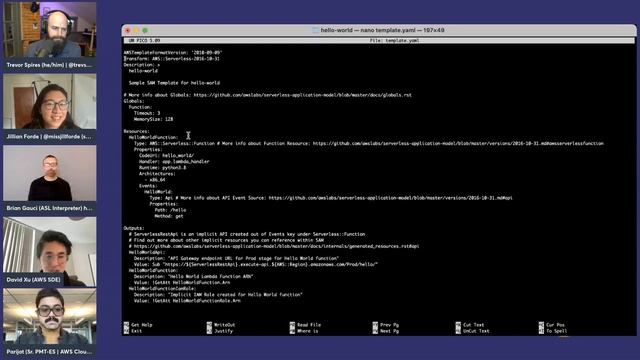Image resolution: width=640 pixels, height=360 pixels.
Task: Select Jillian Forde's video thumbnail
Action: [50, 101]
